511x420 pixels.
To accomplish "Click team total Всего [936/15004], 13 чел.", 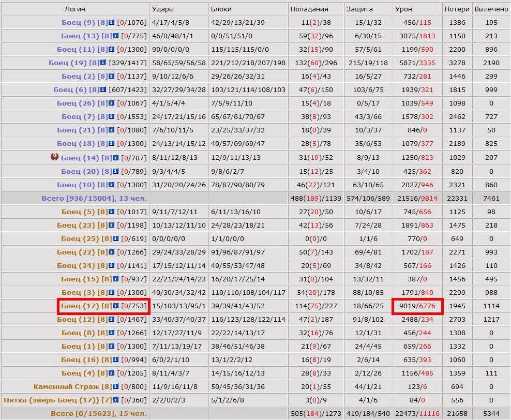I will [94, 198].
